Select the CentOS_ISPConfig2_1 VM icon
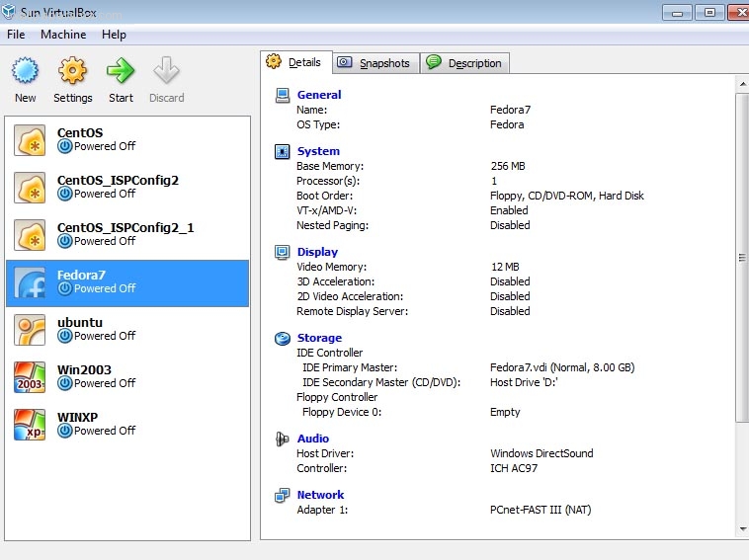The height and width of the screenshot is (560, 749). pos(30,235)
